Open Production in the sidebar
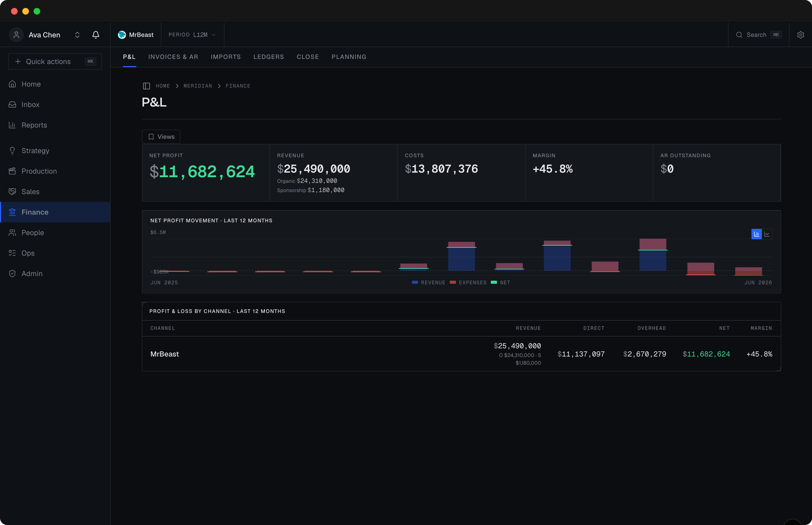The width and height of the screenshot is (812, 525). pyautogui.click(x=55, y=171)
